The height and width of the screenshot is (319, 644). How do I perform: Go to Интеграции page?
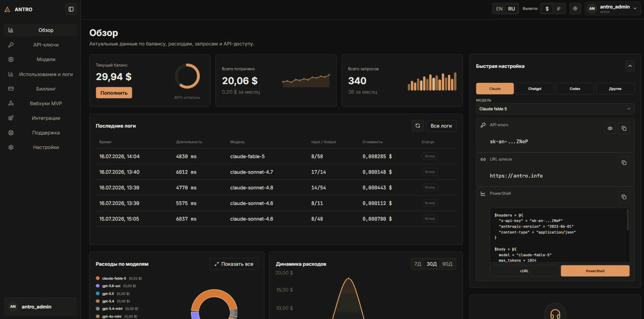coord(40,118)
